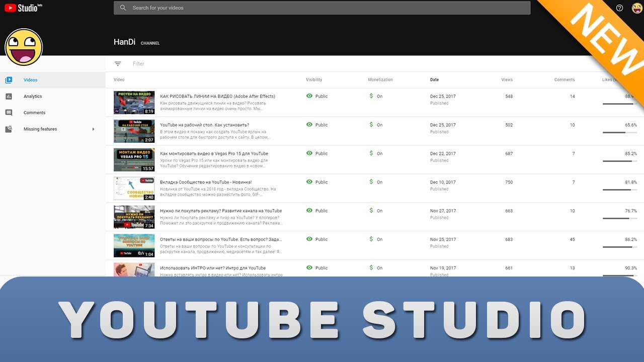The width and height of the screenshot is (644, 362).
Task: Click the filter lines icon
Action: tap(118, 64)
